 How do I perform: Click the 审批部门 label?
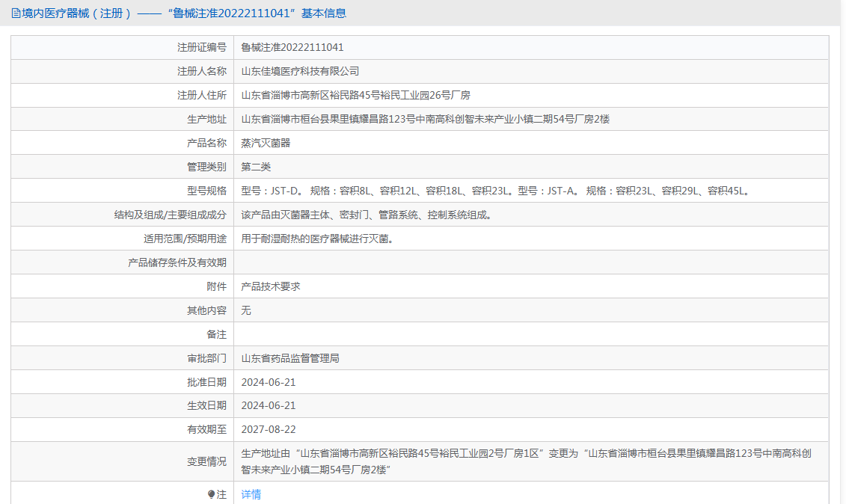pos(206,358)
